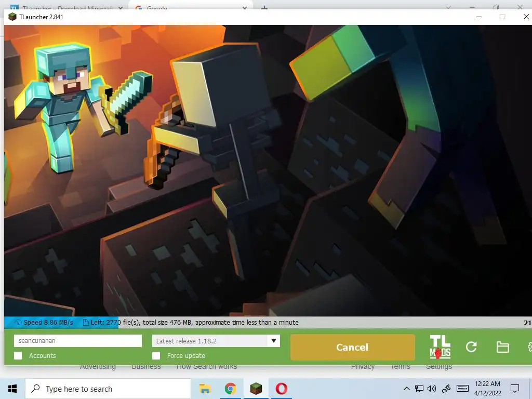This screenshot has width=532, height=399.
Task: Click the 'Accounts' label
Action: pyautogui.click(x=43, y=355)
